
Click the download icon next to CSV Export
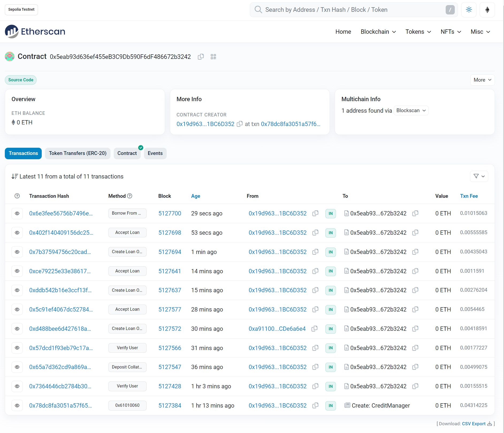pyautogui.click(x=490, y=424)
